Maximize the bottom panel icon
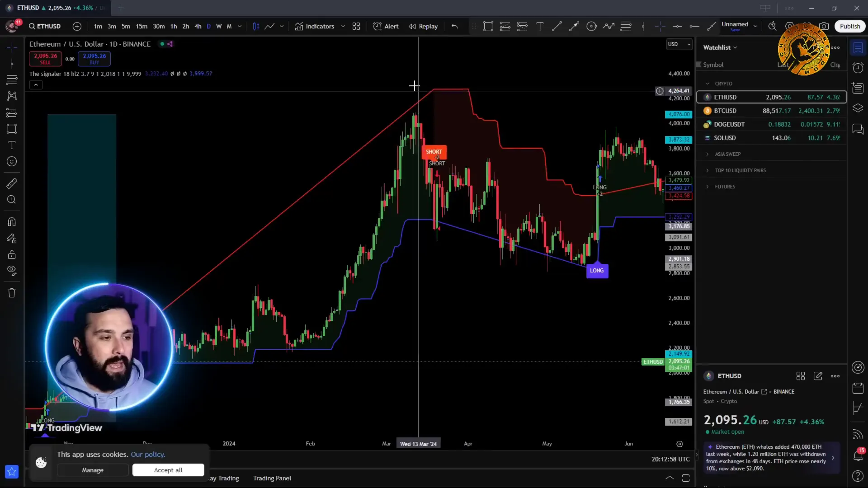Image resolution: width=868 pixels, height=488 pixels. pyautogui.click(x=686, y=478)
